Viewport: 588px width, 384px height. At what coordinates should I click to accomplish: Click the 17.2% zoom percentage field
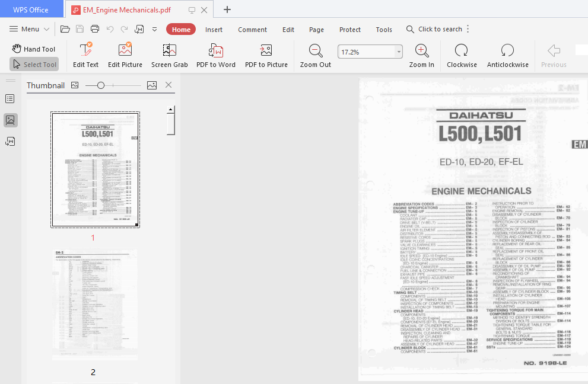click(x=366, y=52)
